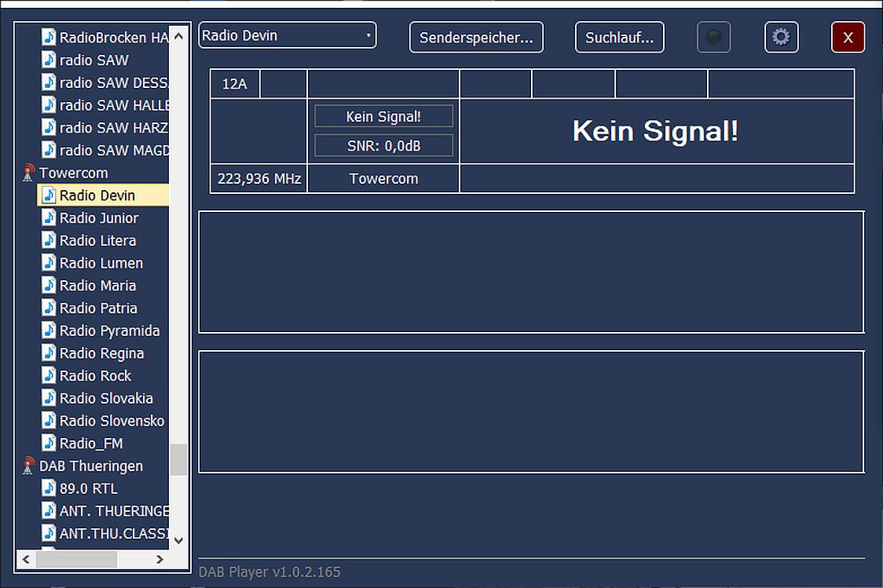Click the note icon beside Radio Litera
This screenshot has height=588, width=883.
(49, 240)
